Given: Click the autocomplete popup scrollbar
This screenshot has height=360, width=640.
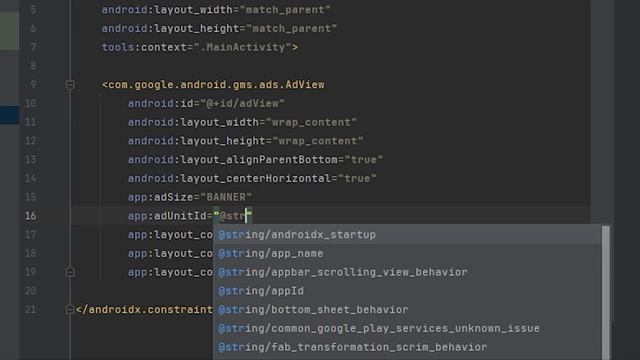Looking at the screenshot, I should tap(606, 292).
